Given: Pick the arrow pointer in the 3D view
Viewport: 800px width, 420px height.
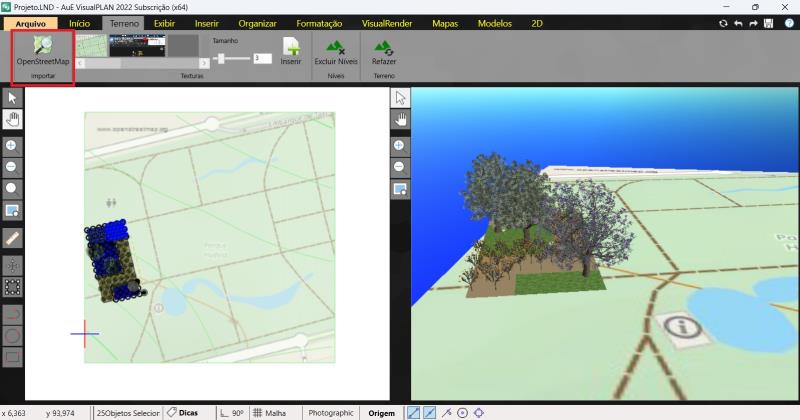Looking at the screenshot, I should tap(400, 97).
